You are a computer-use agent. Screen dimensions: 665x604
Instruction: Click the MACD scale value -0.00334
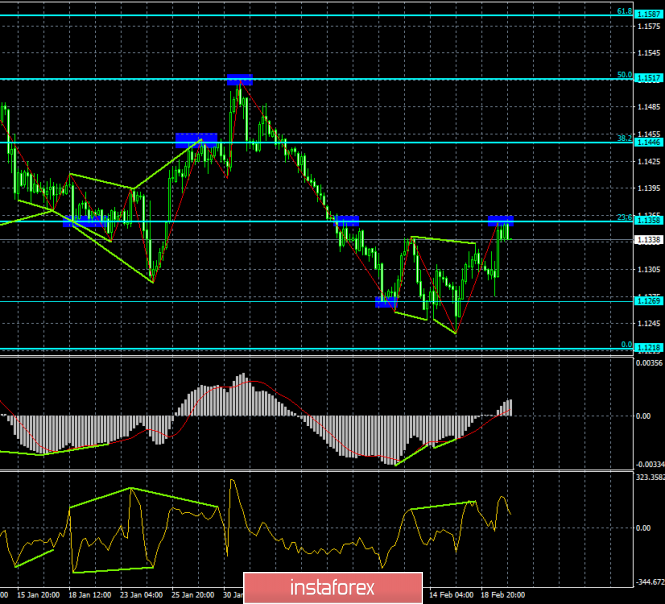[x=650, y=465]
